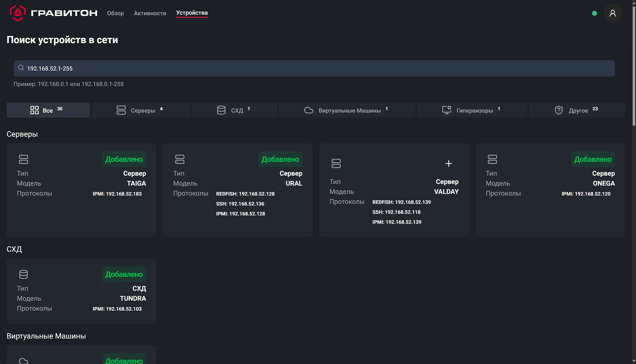Click the magnifier icon in search field

21,68
